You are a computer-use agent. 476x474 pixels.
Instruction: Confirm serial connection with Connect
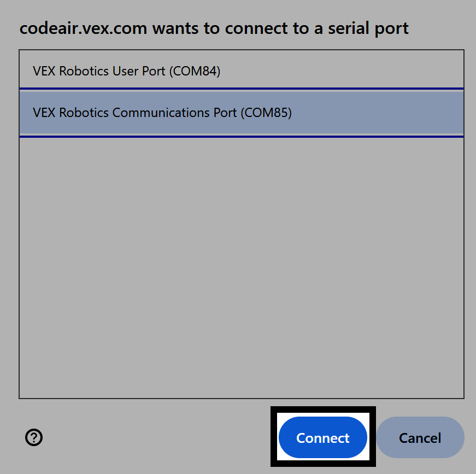[x=322, y=437]
